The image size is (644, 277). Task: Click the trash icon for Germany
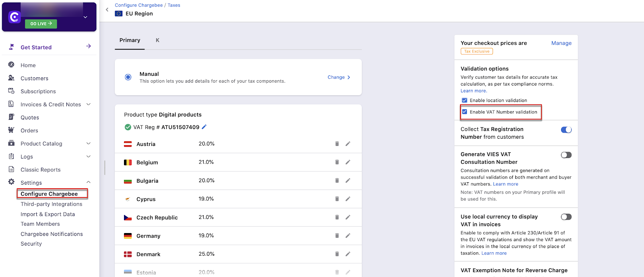(x=337, y=235)
